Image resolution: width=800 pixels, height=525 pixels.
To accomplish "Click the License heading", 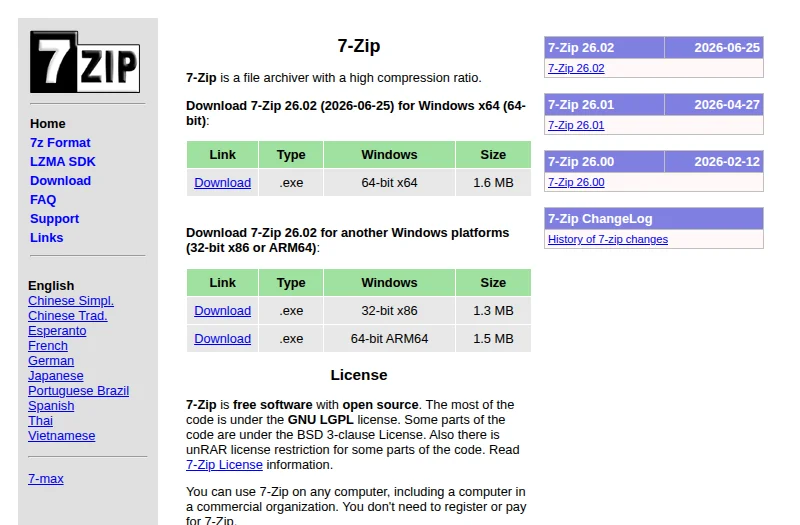I will 359,375.
